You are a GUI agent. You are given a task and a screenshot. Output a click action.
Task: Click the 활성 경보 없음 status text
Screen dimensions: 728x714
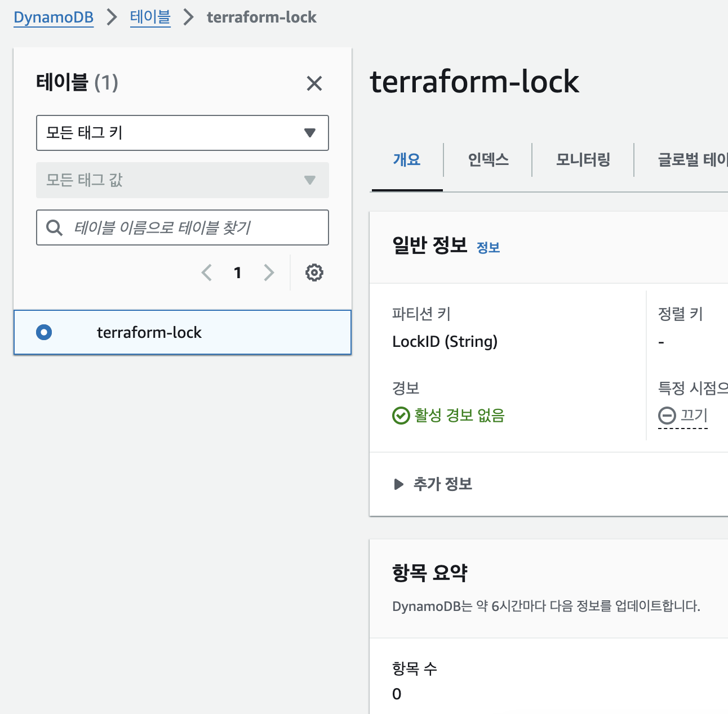(459, 416)
